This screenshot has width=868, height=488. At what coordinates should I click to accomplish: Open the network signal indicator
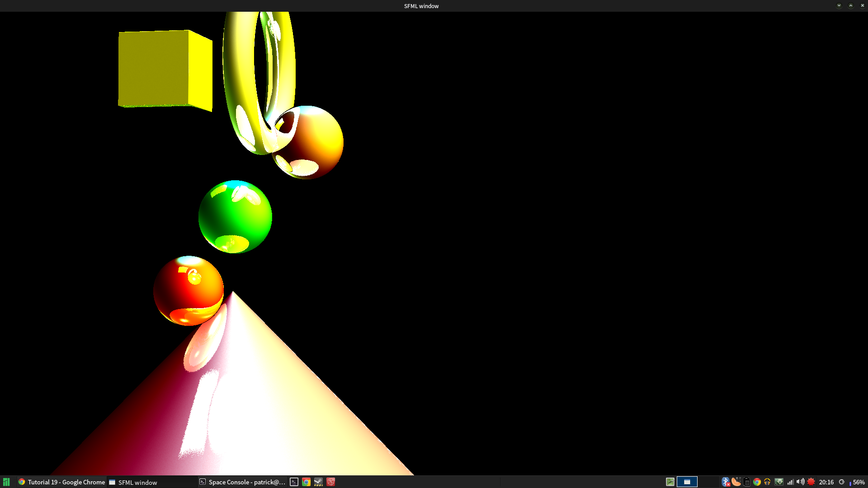790,482
